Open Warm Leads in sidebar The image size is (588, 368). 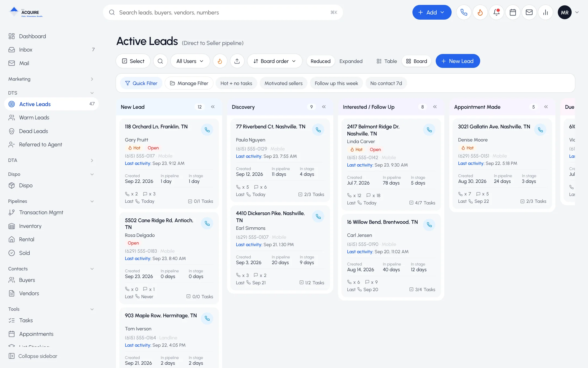[51, 117]
